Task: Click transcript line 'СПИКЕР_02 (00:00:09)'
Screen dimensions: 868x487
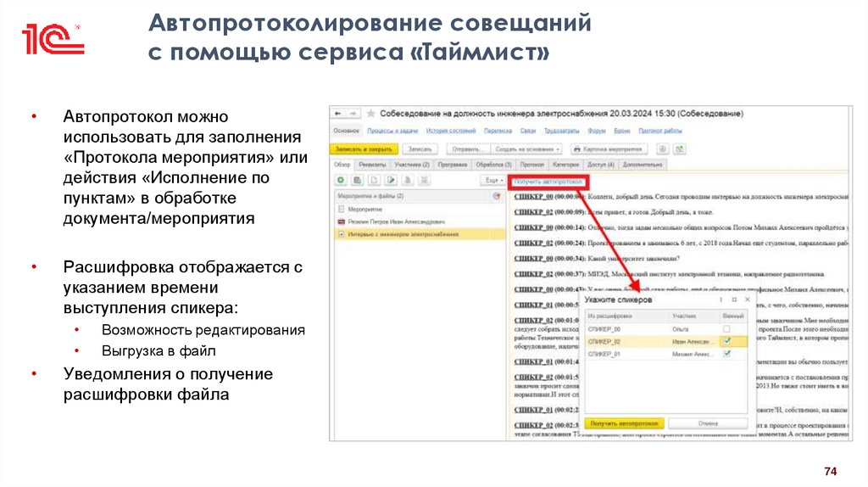Action: pos(614,212)
